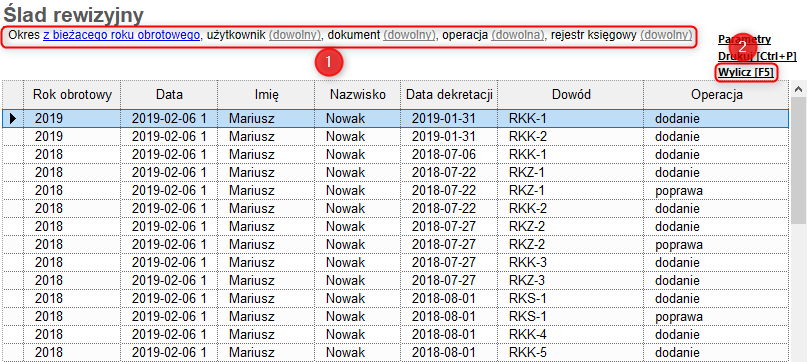
Task: Click 'Nowak' in the RKK-5 row
Action: point(357,353)
